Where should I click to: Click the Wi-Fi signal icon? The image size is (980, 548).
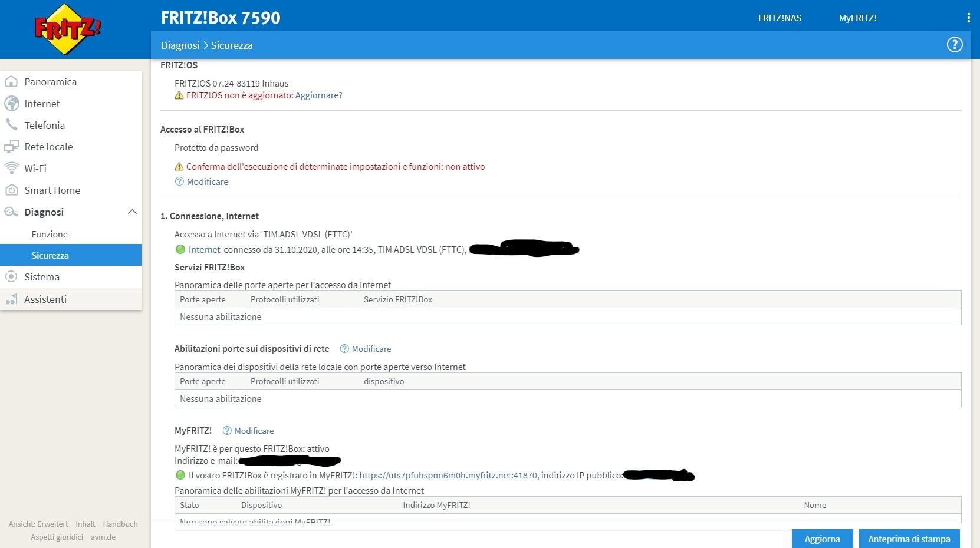click(11, 169)
